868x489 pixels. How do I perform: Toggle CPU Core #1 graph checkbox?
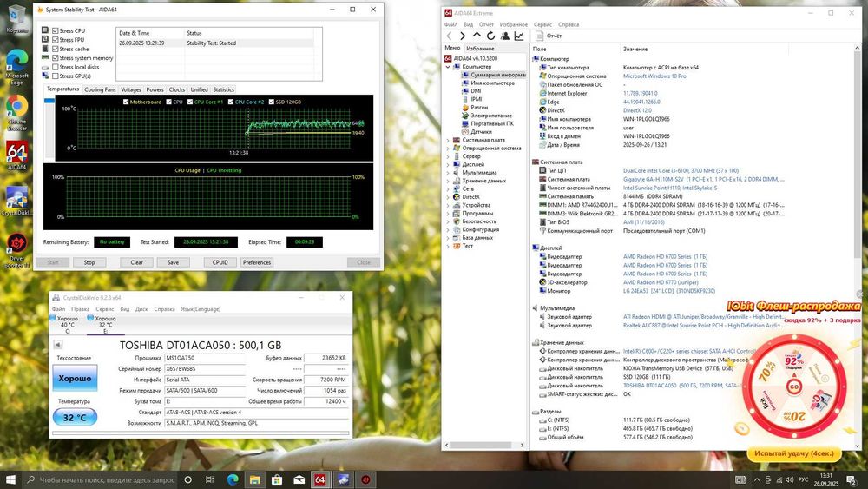(x=190, y=102)
